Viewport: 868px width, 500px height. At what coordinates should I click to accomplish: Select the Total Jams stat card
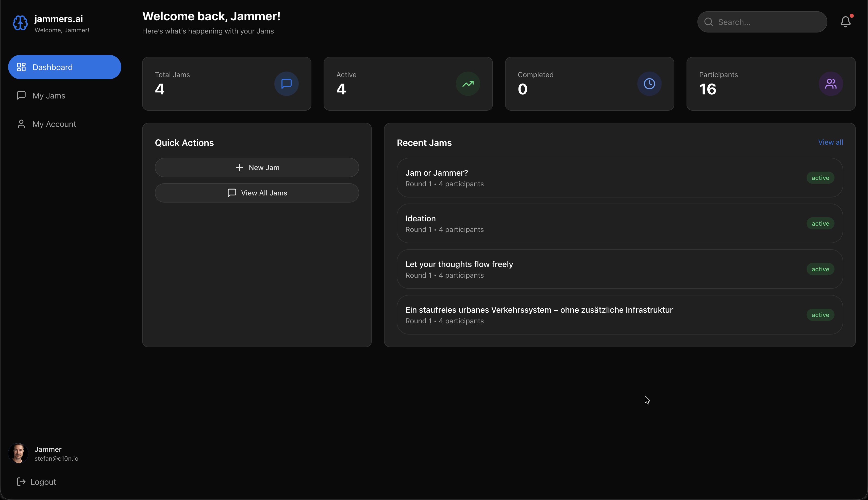point(227,84)
